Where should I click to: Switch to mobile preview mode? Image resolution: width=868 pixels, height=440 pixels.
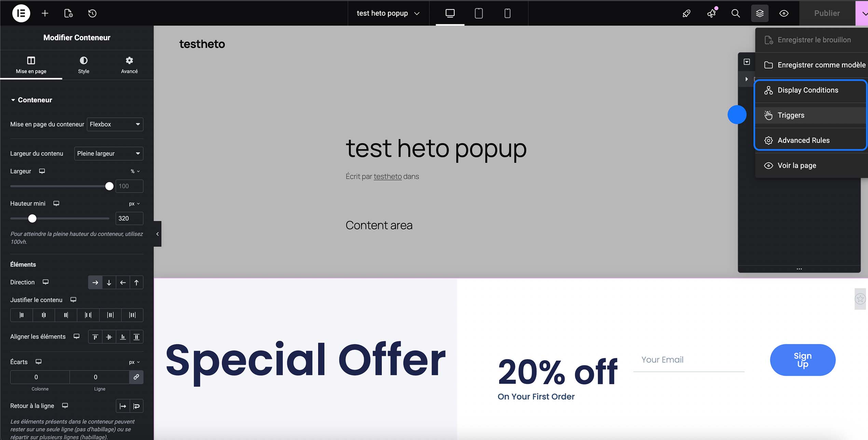[x=507, y=13]
